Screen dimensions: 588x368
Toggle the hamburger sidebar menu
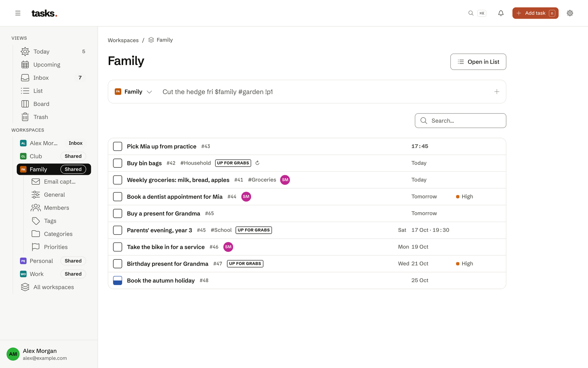[18, 13]
